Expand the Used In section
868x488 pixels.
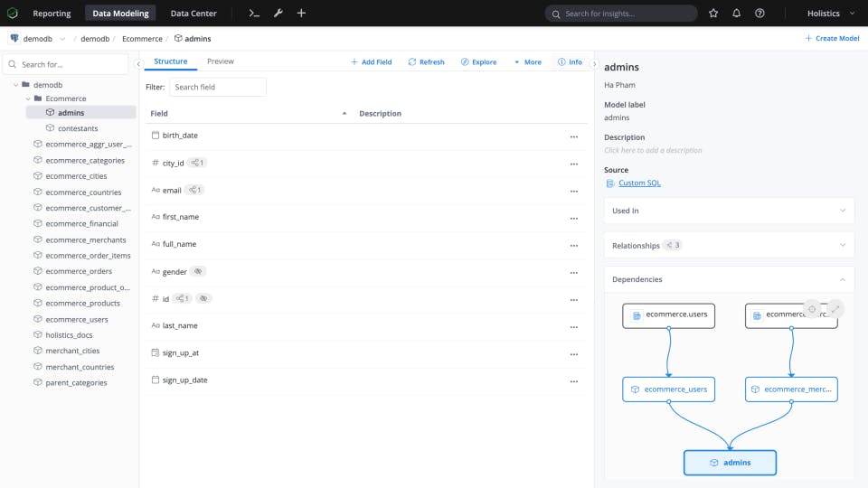coord(729,211)
